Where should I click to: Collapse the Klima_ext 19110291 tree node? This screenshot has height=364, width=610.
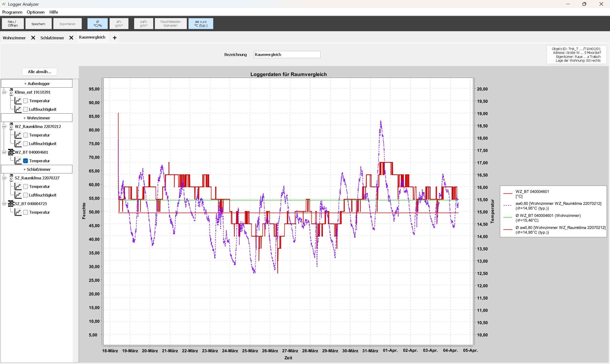point(4,92)
